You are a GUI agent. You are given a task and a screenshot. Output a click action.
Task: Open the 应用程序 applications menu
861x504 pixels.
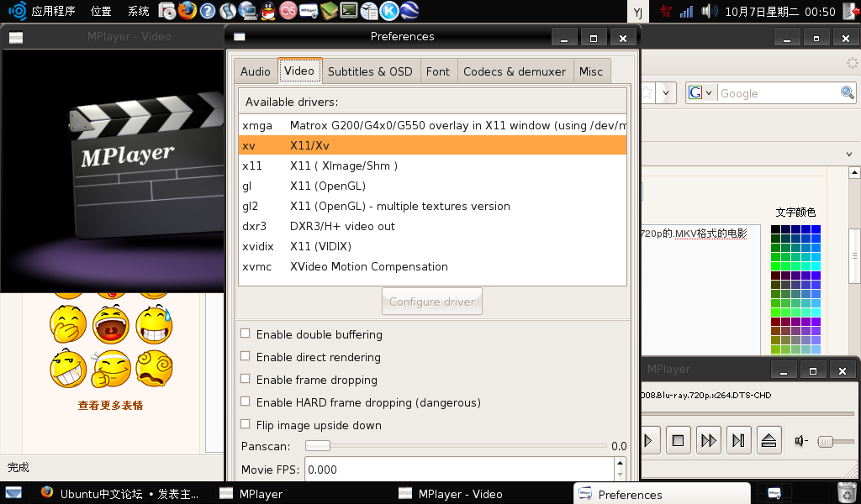(x=53, y=11)
